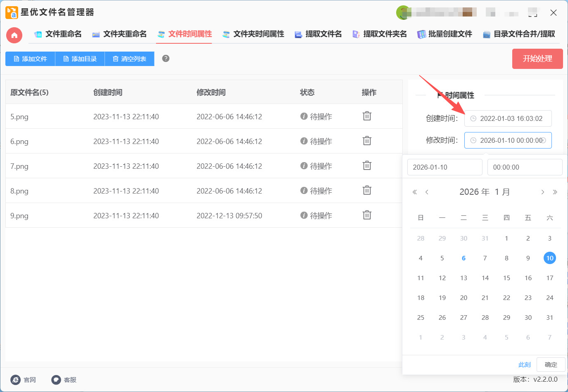
Task: Delete 5.png with its trash icon
Action: (x=367, y=116)
